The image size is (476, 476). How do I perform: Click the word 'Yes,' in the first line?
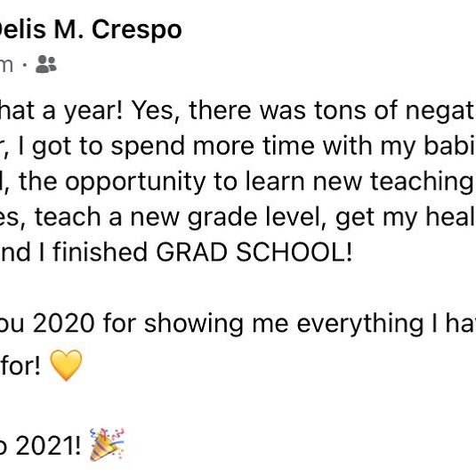point(156,110)
